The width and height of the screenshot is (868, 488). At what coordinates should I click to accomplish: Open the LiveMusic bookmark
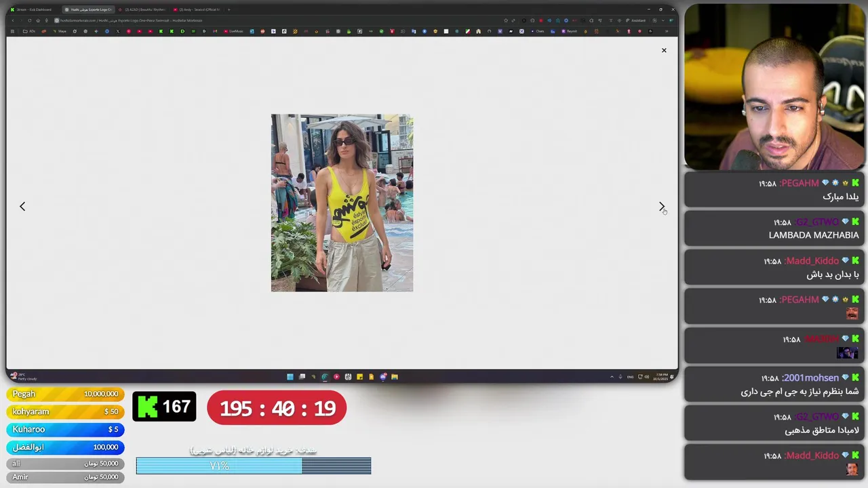[234, 31]
